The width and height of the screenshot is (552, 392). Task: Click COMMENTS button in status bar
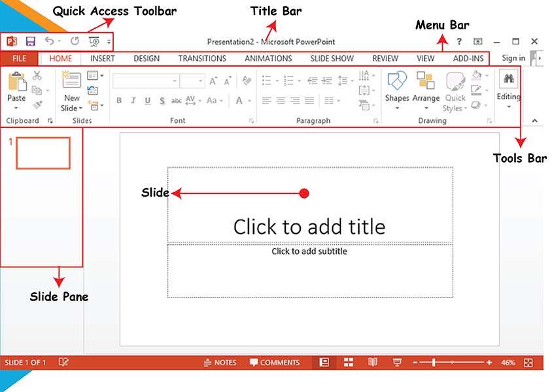275,363
